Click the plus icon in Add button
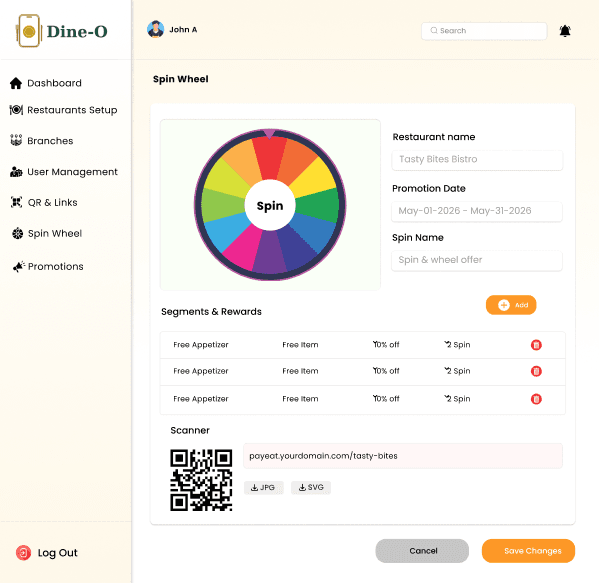Image resolution: width=599 pixels, height=583 pixels. (x=504, y=305)
